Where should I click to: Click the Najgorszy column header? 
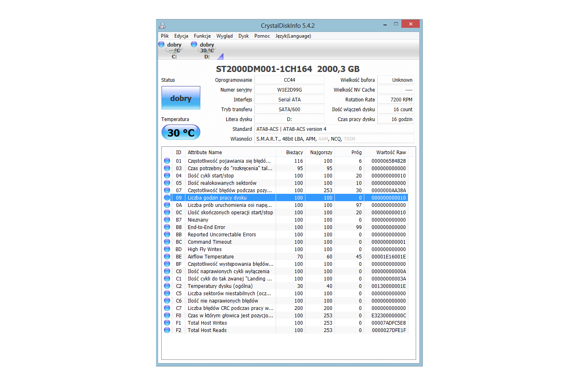tap(320, 152)
